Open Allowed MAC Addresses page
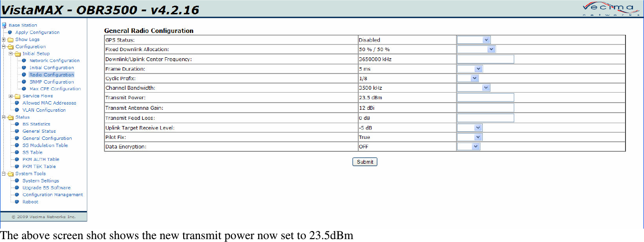 click(x=49, y=103)
